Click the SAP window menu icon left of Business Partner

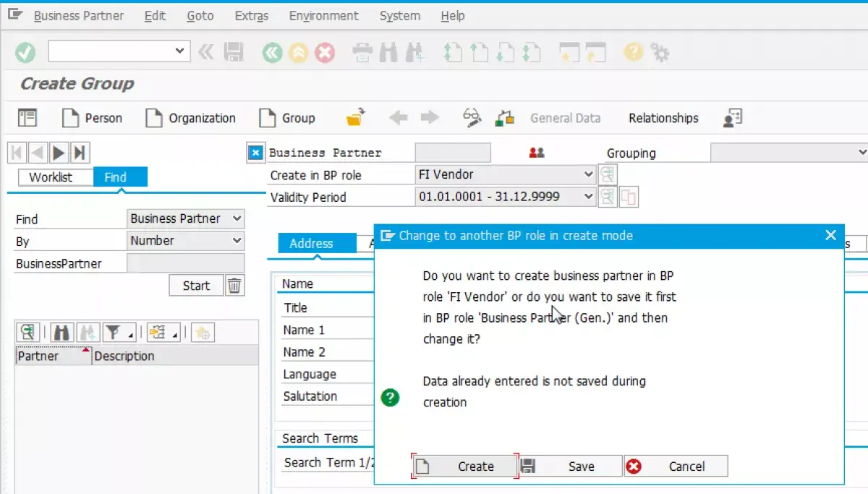[x=14, y=14]
